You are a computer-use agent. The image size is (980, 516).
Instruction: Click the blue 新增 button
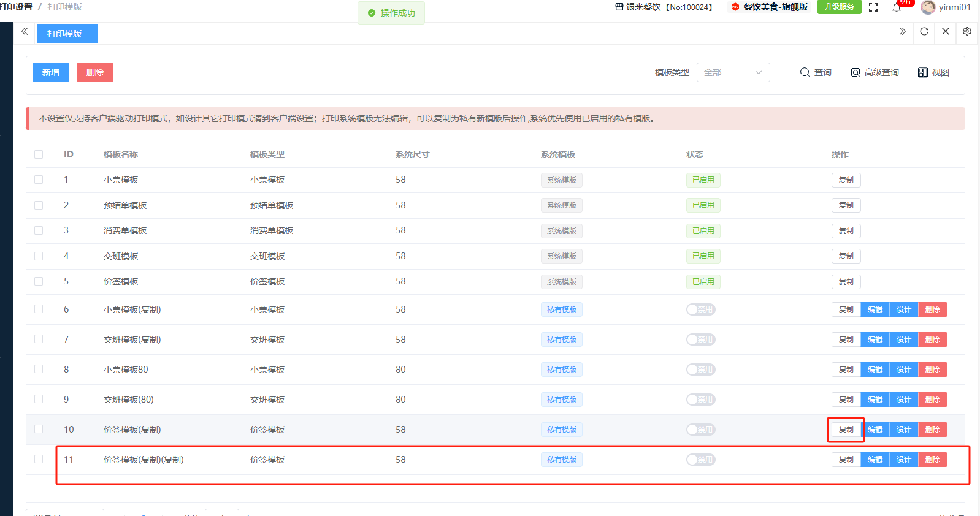[x=51, y=72]
